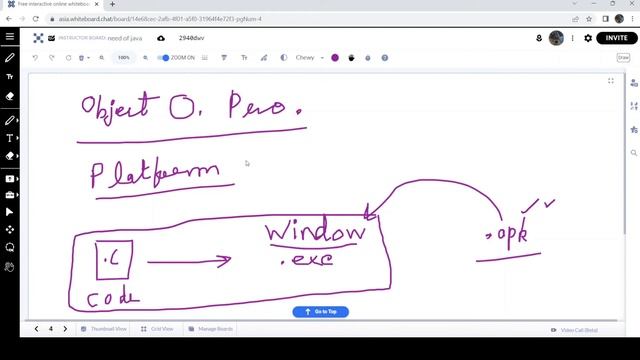Click the search icon in right panel
The width and height of the screenshot is (640, 360).
[x=634, y=153]
